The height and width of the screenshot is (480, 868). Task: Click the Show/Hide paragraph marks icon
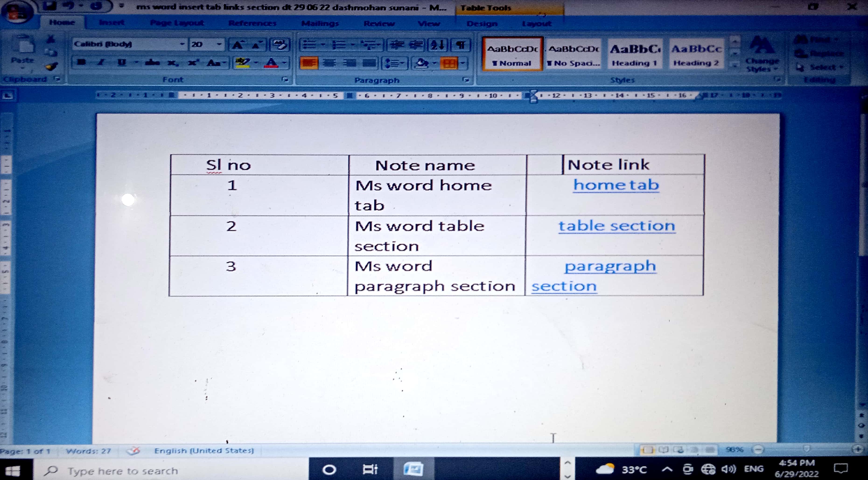click(461, 45)
